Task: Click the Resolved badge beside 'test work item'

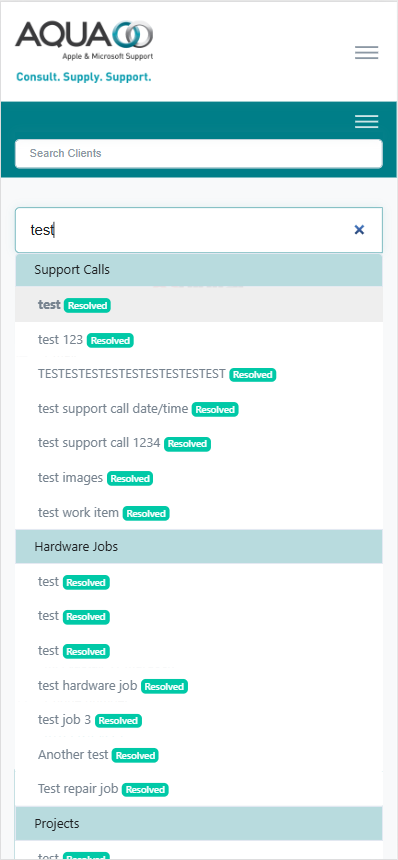Action: 146,514
